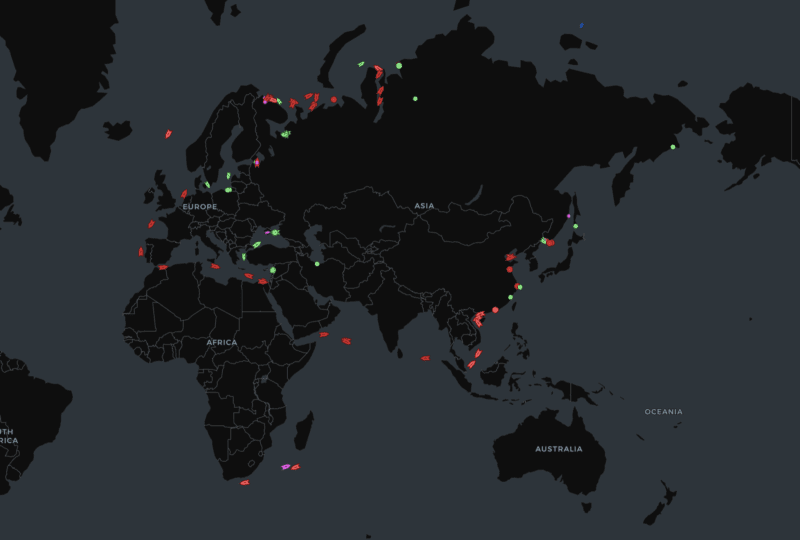This screenshot has height=540, width=800.
Task: Click the green dot in far eastern Russia
Action: [673, 147]
